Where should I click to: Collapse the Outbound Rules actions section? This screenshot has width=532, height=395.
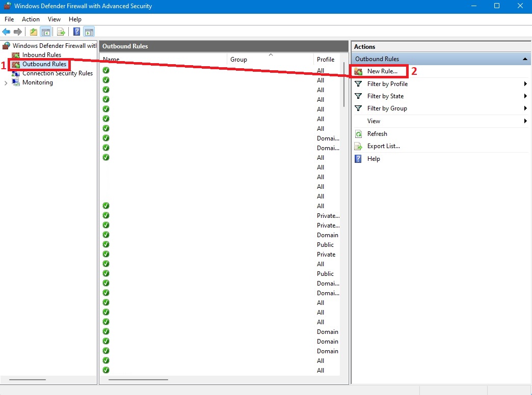point(525,59)
